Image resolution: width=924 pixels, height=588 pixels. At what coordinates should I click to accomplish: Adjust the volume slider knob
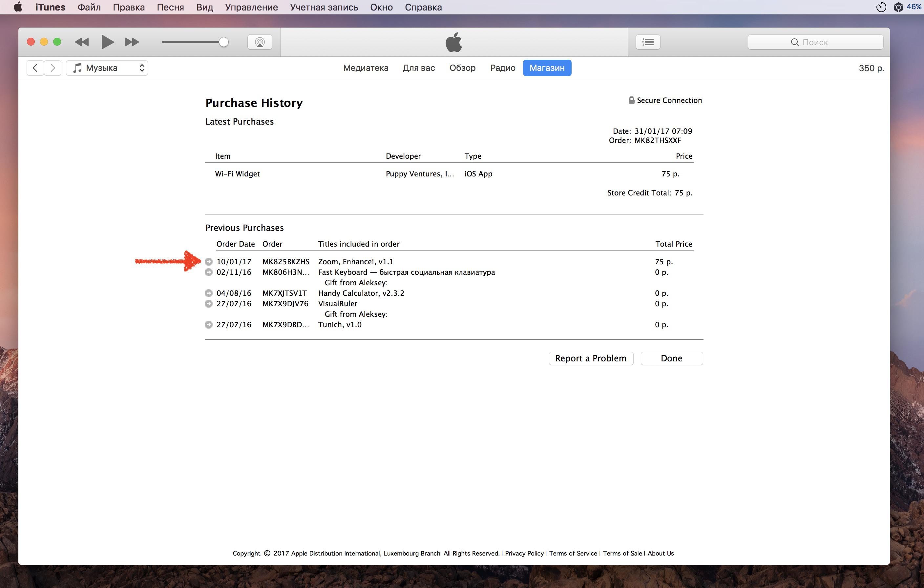tap(223, 42)
